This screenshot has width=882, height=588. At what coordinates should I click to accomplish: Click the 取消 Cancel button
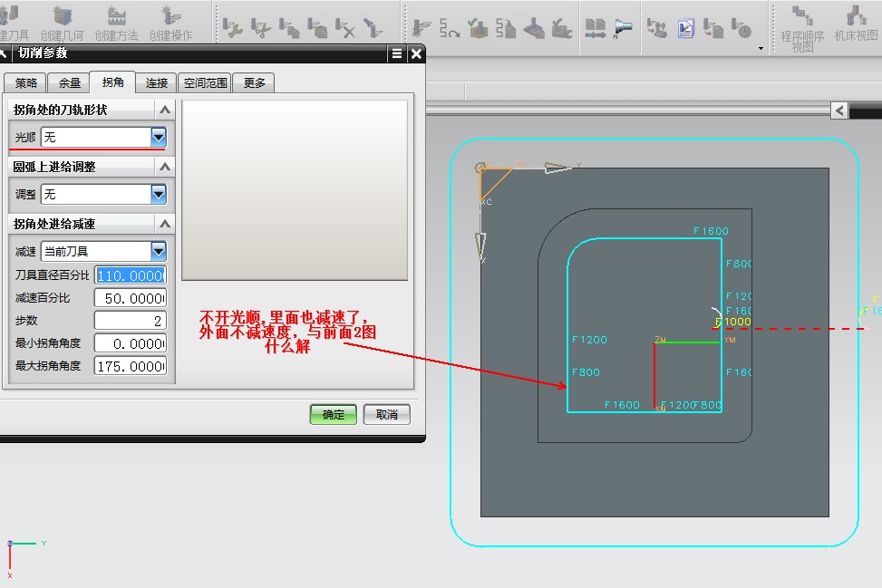coord(386,415)
